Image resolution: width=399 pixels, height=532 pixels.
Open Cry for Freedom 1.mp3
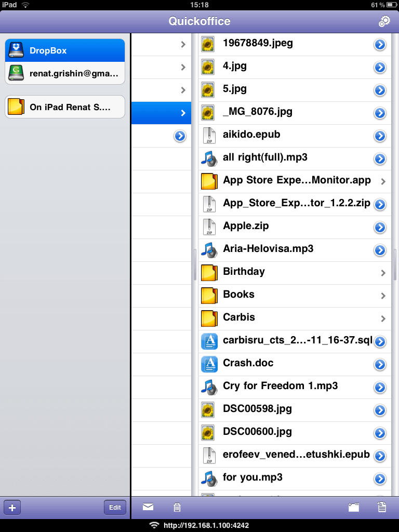[x=295, y=387]
